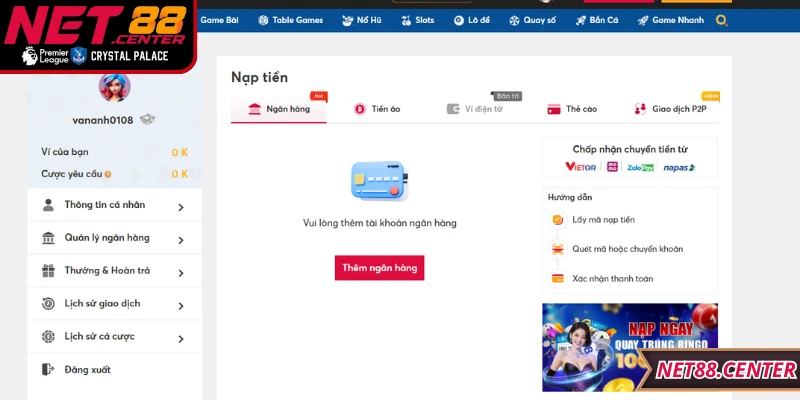The image size is (800, 400).
Task: Open the 'Table Games' menu item
Action: pyautogui.click(x=290, y=20)
